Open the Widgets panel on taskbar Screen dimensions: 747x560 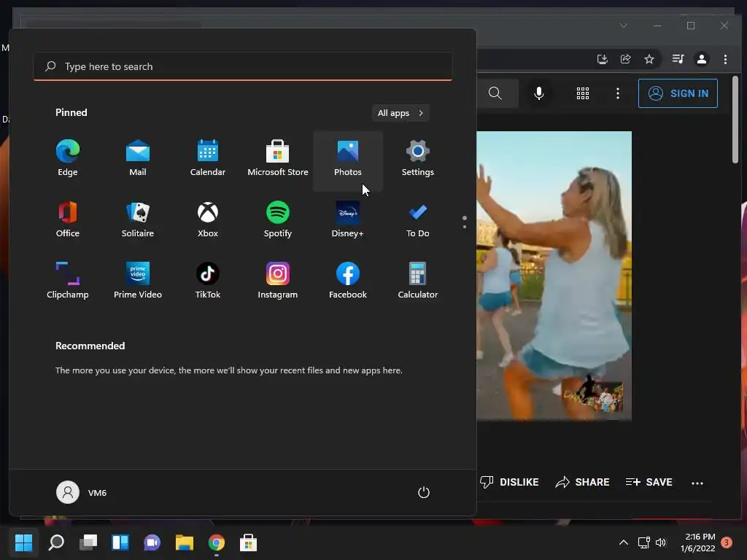pyautogui.click(x=120, y=542)
